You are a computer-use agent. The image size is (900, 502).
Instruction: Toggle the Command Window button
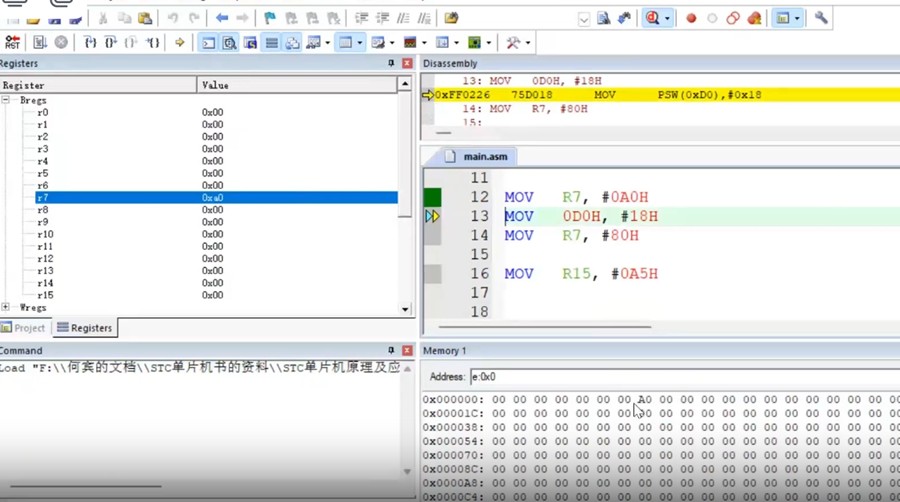coord(208,42)
